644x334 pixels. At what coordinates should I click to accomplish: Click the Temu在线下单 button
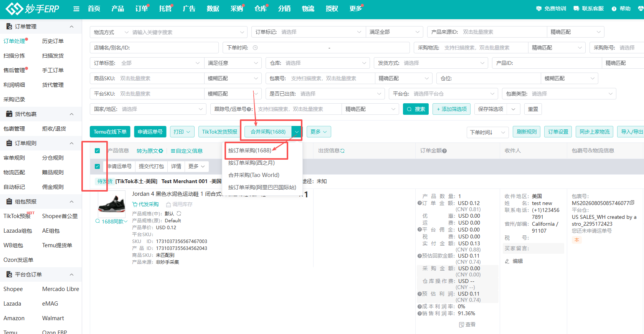click(x=110, y=132)
